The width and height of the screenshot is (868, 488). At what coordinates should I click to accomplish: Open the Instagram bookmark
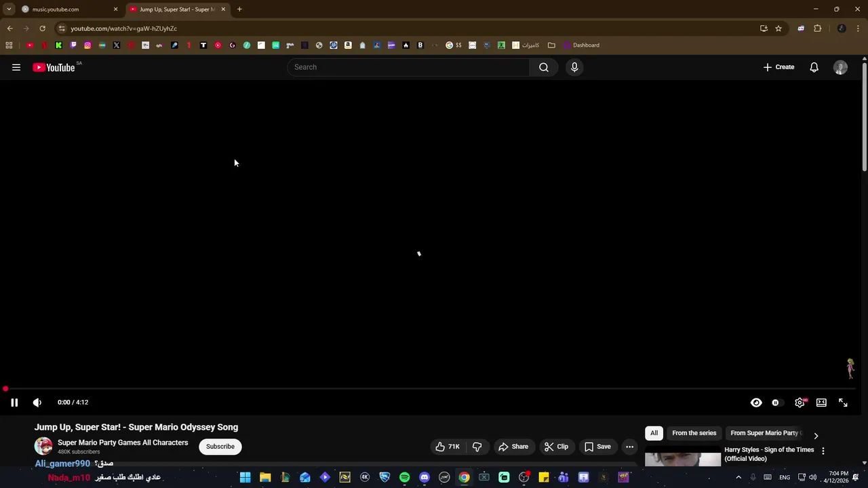87,45
